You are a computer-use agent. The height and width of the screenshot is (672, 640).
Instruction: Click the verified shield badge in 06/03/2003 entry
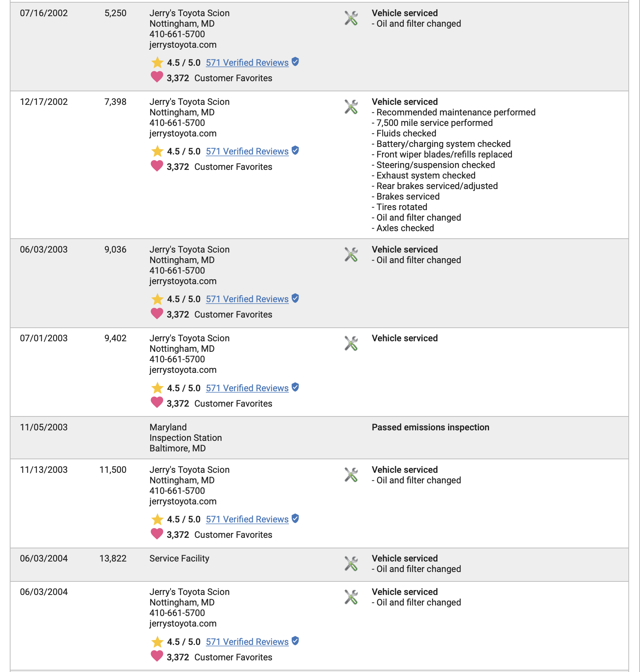pos(295,298)
